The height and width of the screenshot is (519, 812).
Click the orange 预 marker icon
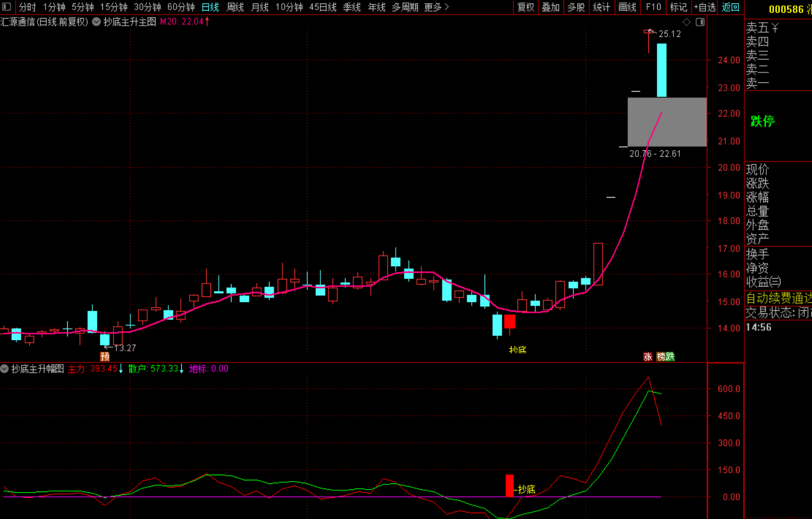tap(105, 357)
